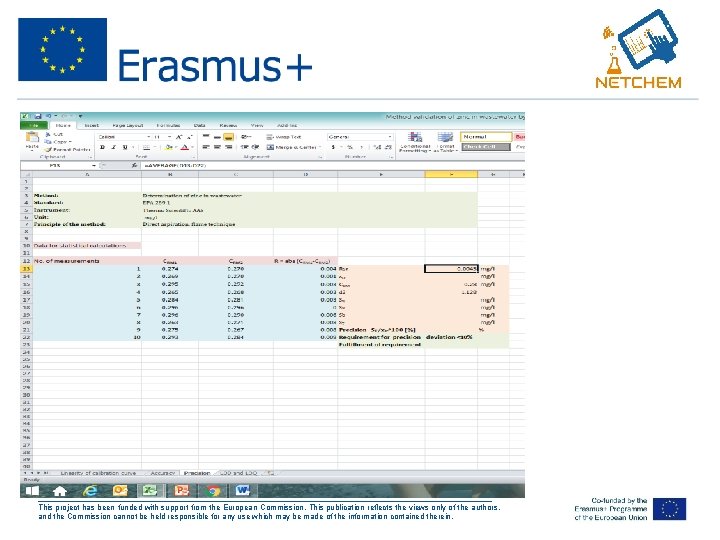This screenshot has width=720, height=540.
Task: Open Format as Table gallery
Action: point(445,141)
